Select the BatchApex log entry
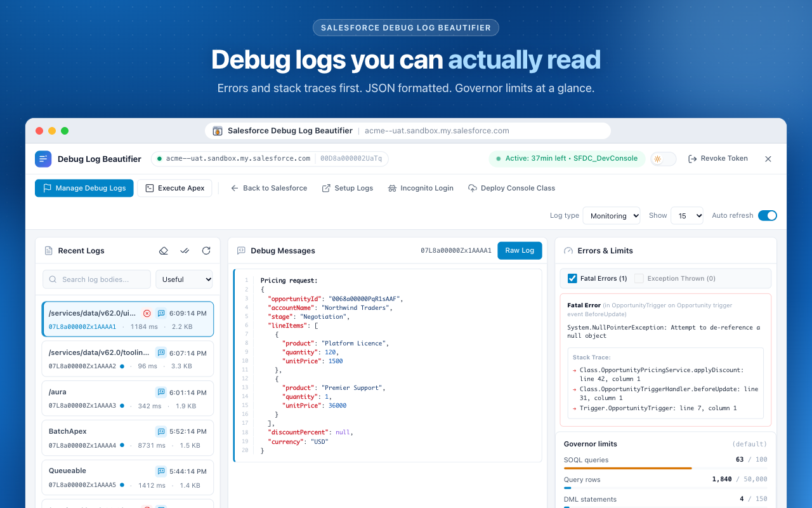Image resolution: width=812 pixels, height=508 pixels. (128, 438)
